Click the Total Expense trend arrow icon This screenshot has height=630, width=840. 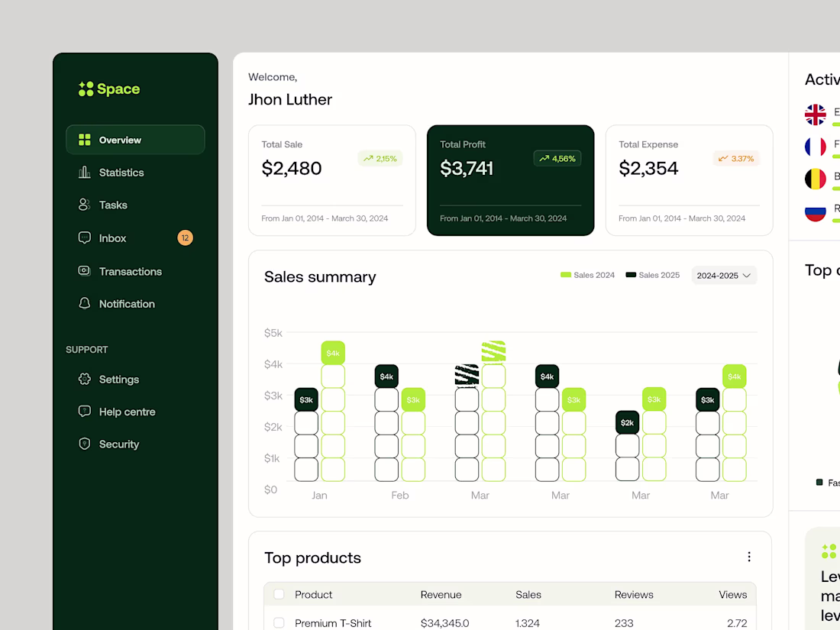(723, 159)
